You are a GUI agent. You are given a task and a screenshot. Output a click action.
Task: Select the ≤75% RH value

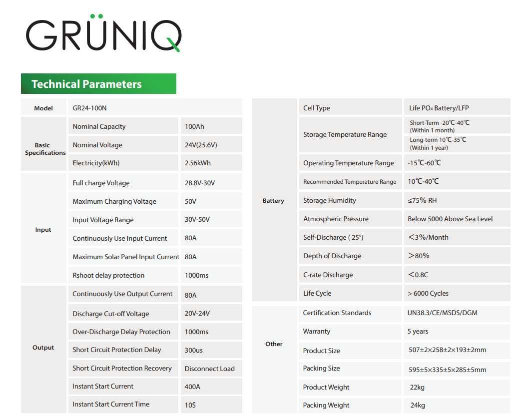pos(422,200)
